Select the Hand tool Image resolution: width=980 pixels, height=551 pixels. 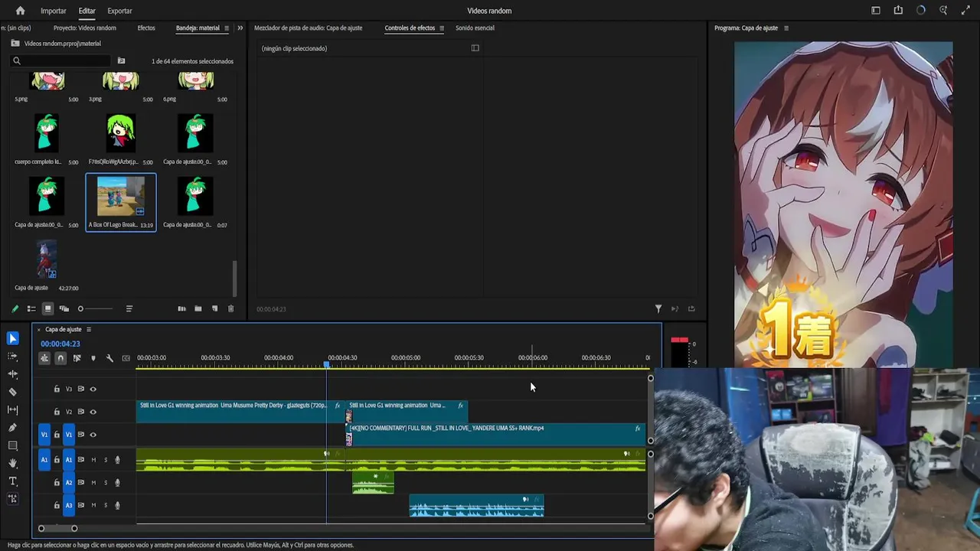12,463
